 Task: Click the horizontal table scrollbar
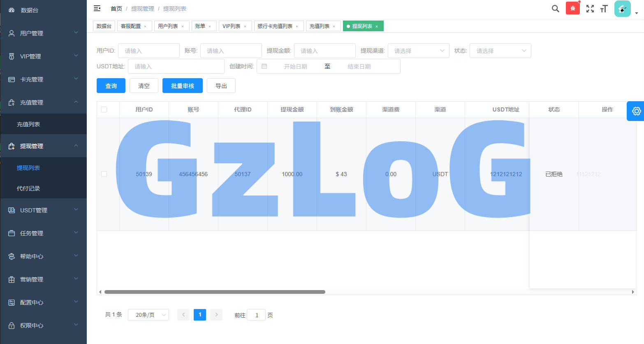pos(215,292)
